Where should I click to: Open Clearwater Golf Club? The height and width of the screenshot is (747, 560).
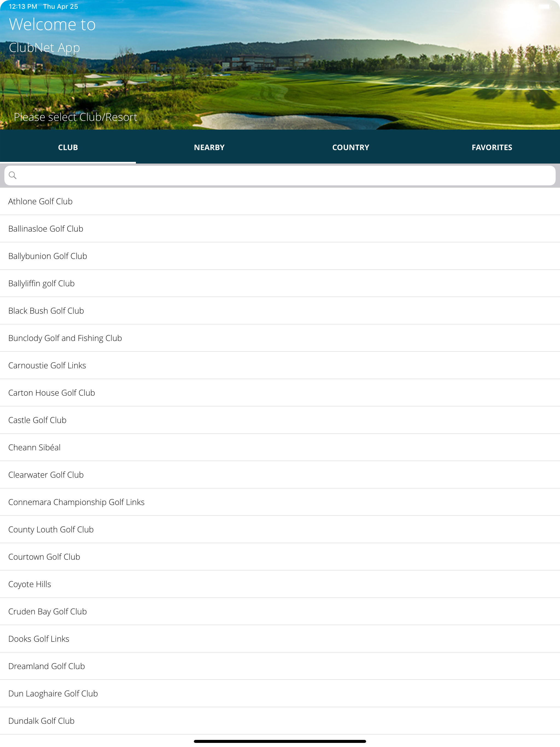[280, 475]
